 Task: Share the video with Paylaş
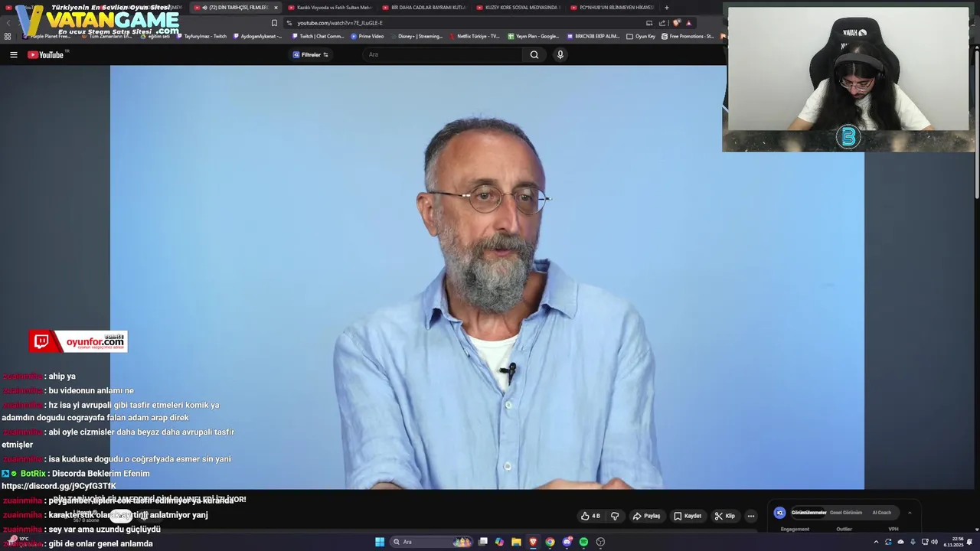tap(646, 516)
